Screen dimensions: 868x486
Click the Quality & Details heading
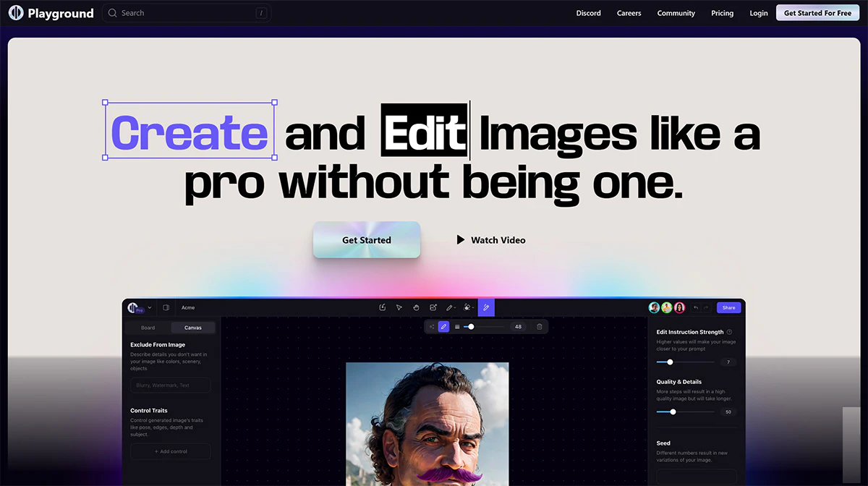pyautogui.click(x=679, y=382)
